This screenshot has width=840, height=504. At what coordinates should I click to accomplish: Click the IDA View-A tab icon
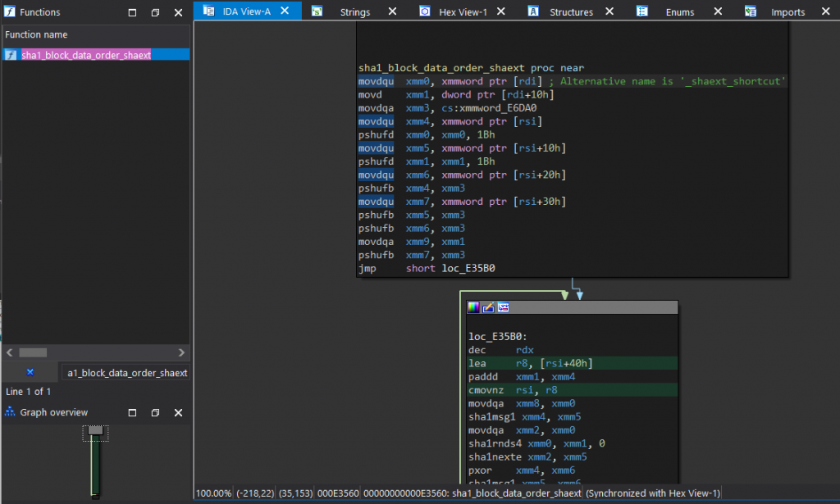[209, 11]
